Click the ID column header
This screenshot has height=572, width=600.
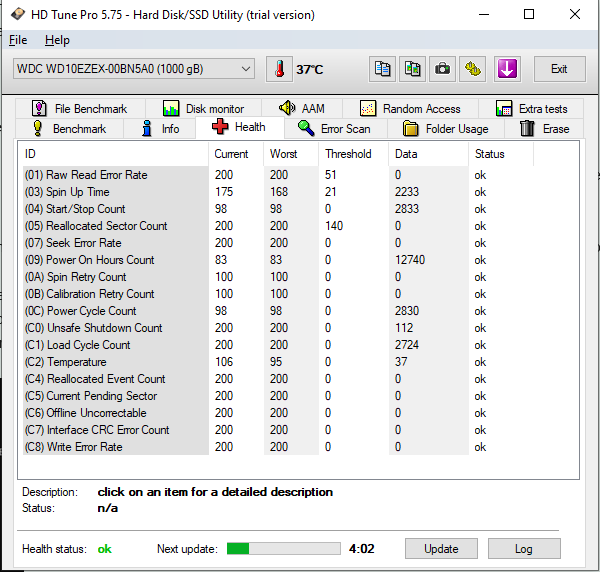coord(115,154)
